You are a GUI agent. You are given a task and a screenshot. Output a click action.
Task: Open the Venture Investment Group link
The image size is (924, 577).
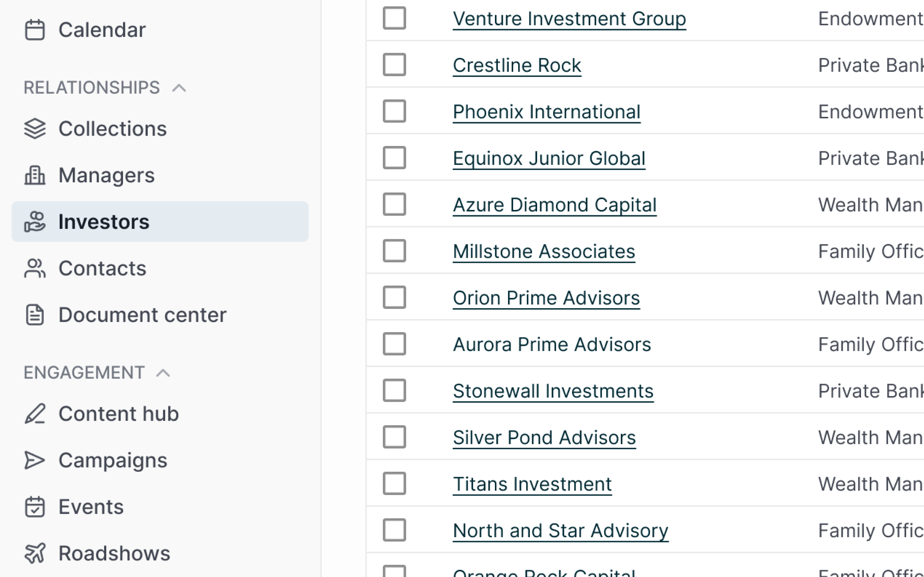click(x=569, y=19)
